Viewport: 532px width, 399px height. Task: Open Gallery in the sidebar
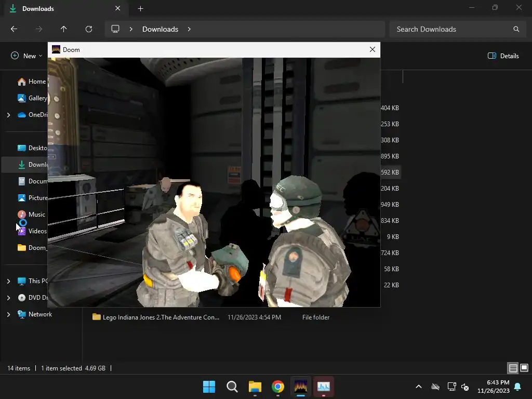[32, 98]
